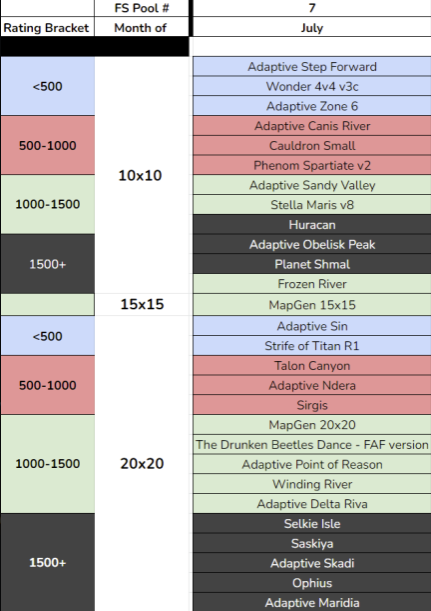The width and height of the screenshot is (431, 611).
Task: Select the pool number 7 cell
Action: tap(312, 8)
